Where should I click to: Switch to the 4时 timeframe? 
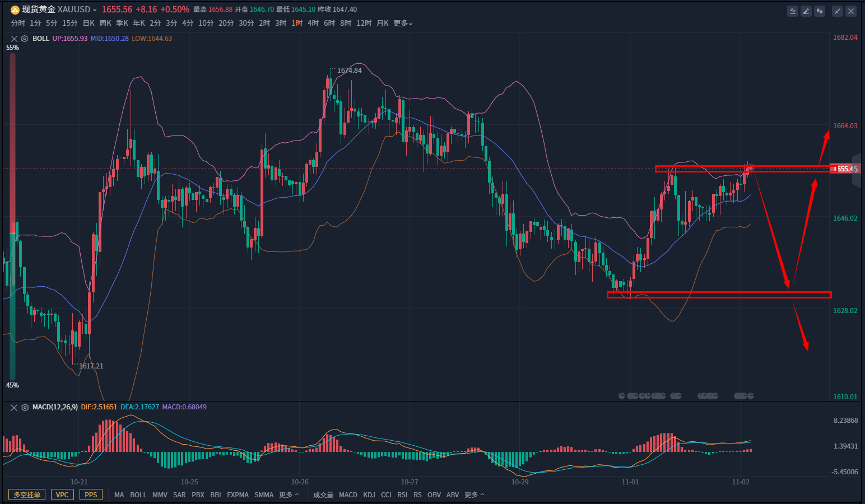(313, 24)
